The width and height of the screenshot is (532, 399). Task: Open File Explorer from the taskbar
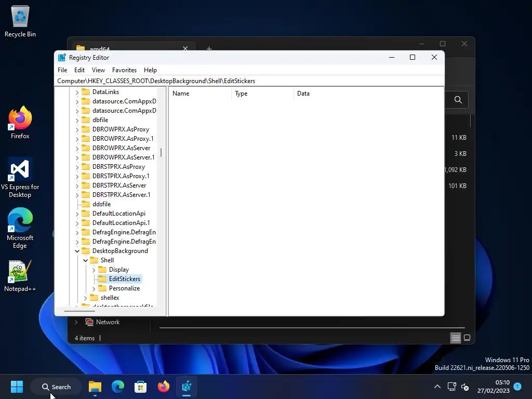click(x=95, y=387)
